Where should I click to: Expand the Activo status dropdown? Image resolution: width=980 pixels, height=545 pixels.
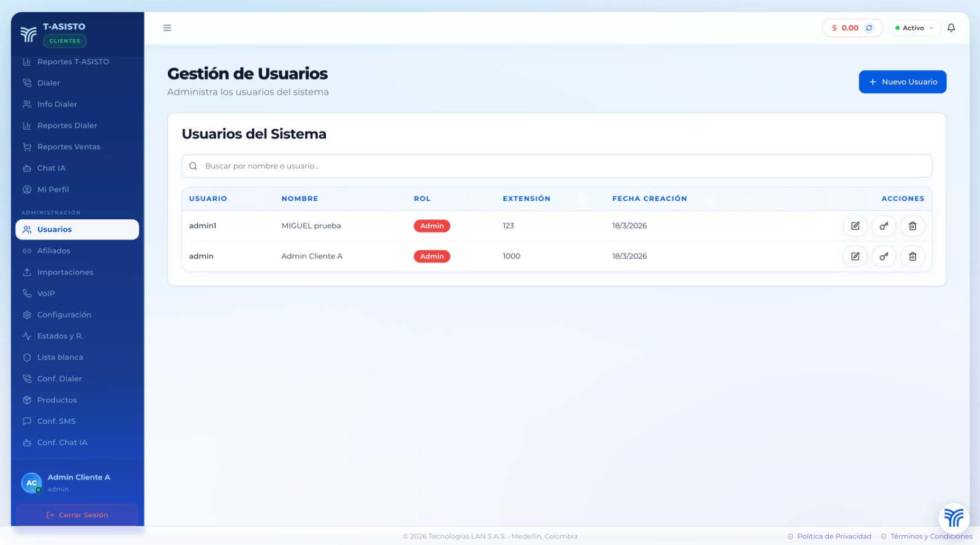point(914,28)
